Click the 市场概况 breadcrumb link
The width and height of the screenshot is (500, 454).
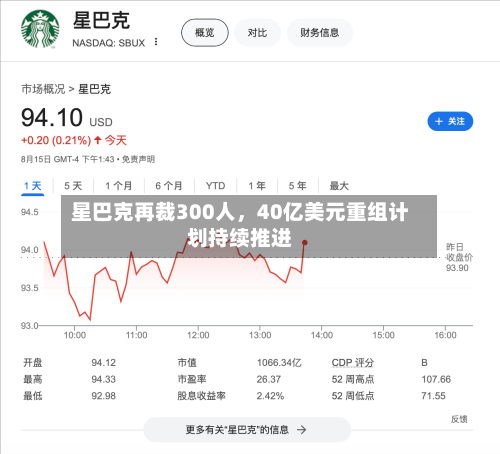click(43, 89)
